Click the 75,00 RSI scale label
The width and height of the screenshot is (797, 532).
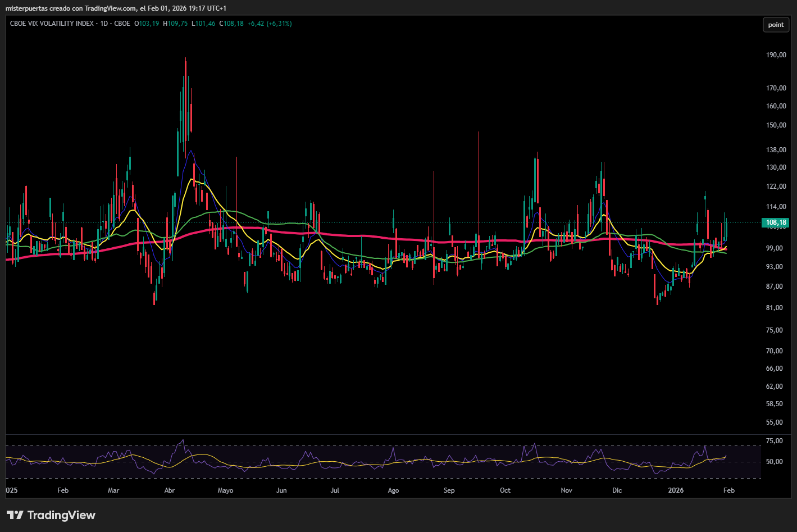(775, 441)
